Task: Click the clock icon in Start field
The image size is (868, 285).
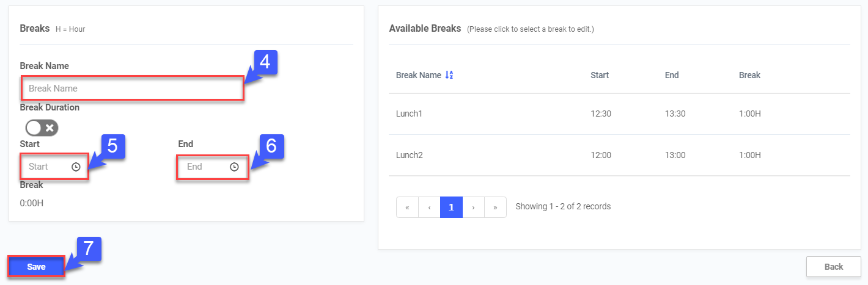Action: click(76, 167)
